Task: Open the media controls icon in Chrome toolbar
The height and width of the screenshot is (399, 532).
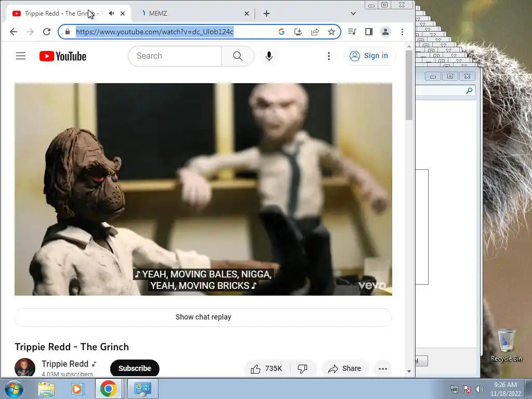Action: tap(352, 32)
